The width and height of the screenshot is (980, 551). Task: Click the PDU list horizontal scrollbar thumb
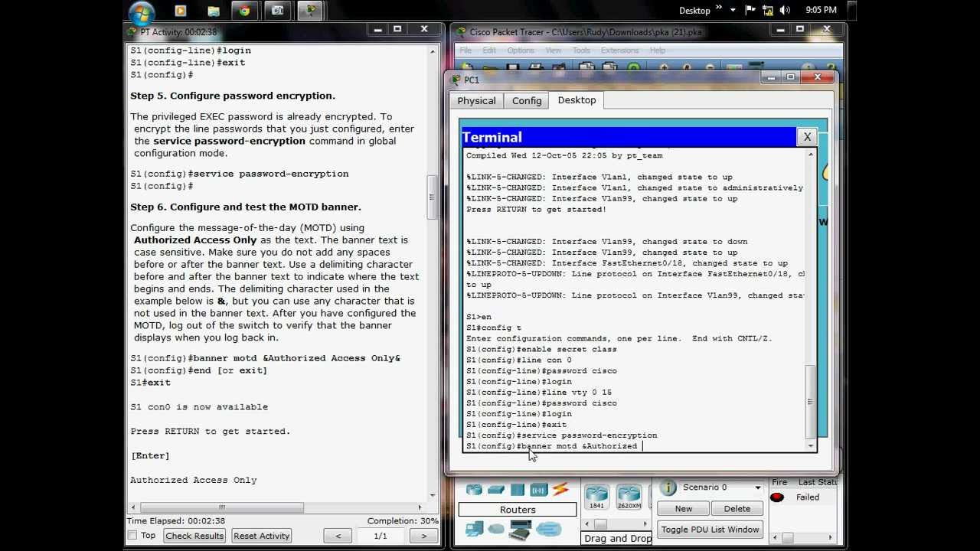[x=786, y=538]
